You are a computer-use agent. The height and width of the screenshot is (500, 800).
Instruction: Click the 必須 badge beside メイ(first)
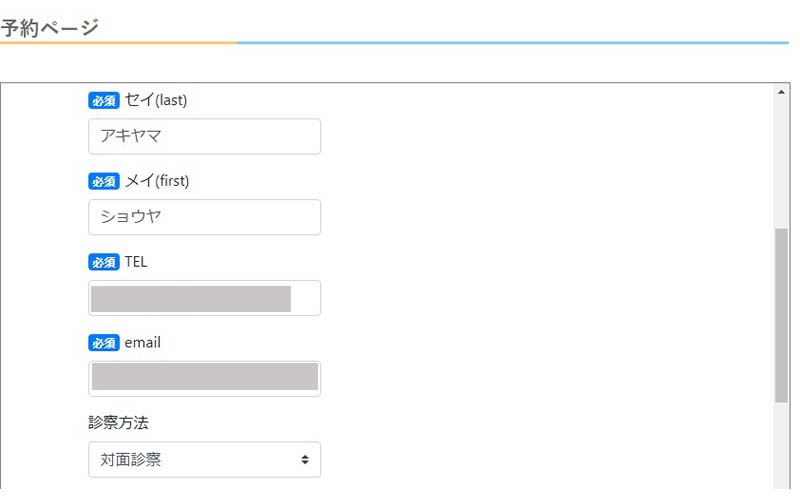pos(104,181)
